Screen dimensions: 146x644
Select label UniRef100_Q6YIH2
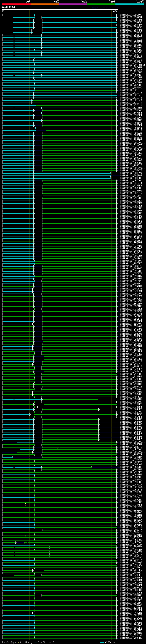tap(131, 474)
